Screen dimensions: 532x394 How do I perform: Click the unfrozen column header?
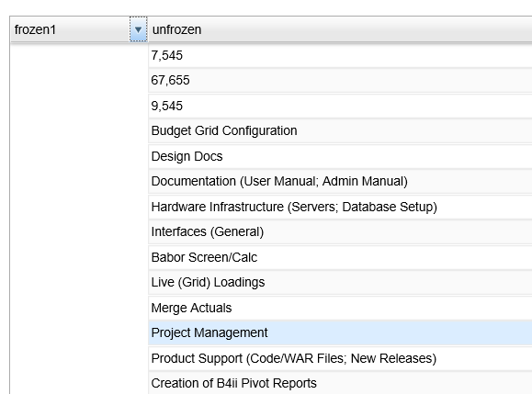click(340, 29)
